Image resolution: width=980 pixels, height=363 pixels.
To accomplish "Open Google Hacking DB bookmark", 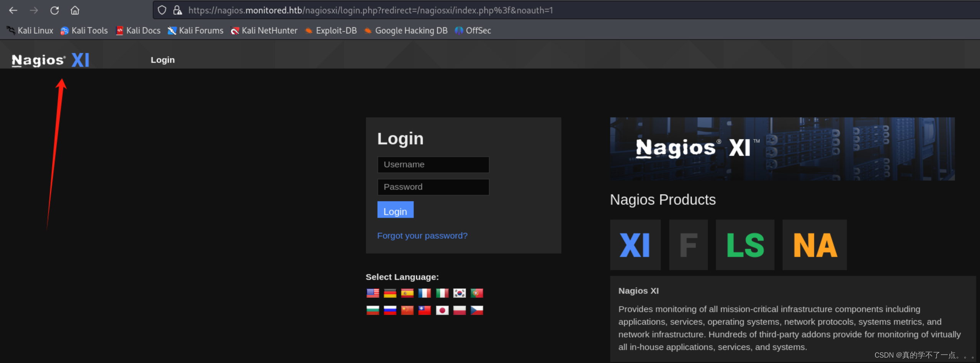I will 406,31.
